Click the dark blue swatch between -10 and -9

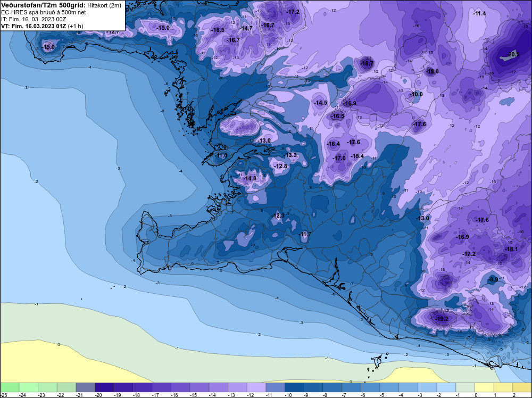click(x=295, y=387)
